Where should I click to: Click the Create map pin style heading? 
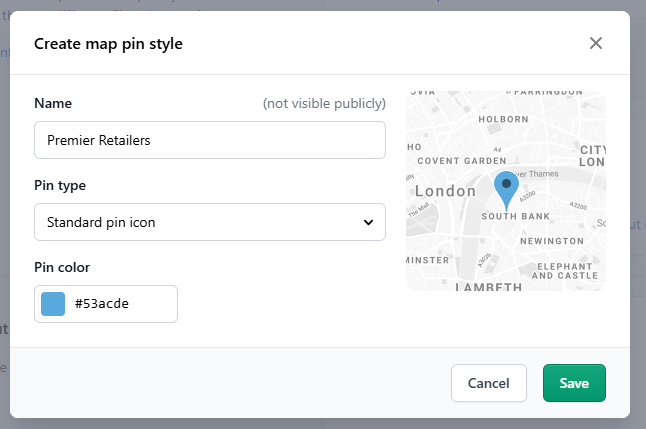pos(108,44)
